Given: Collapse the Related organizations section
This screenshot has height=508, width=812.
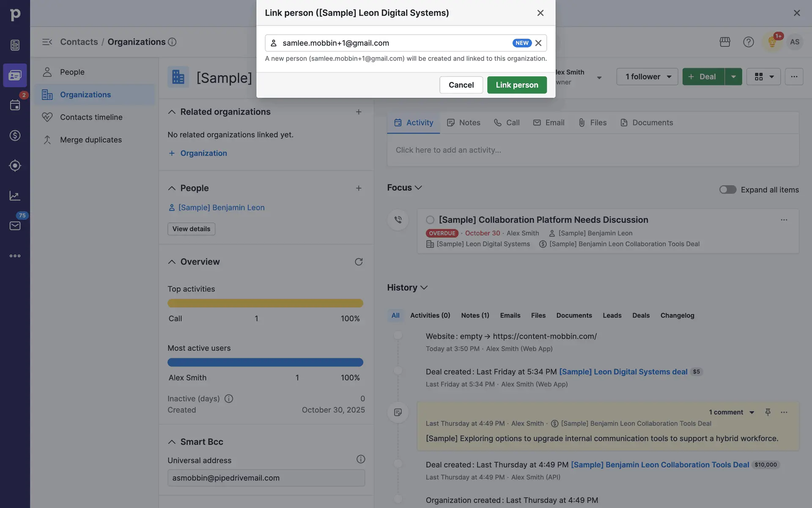Looking at the screenshot, I should pyautogui.click(x=172, y=112).
